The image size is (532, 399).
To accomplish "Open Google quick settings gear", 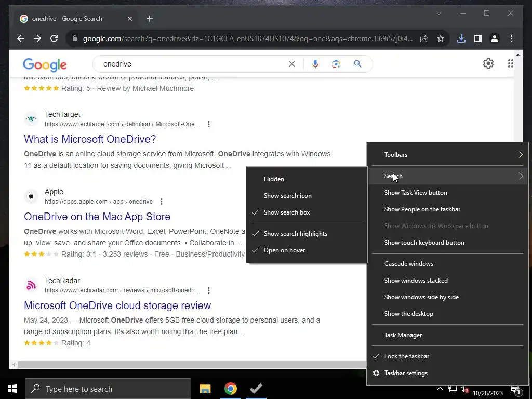I will [x=488, y=63].
